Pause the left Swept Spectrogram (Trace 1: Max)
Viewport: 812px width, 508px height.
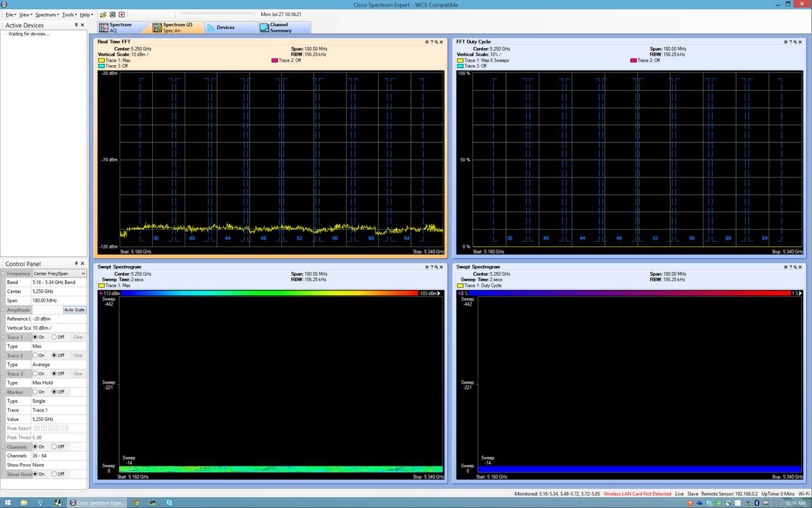(427, 267)
